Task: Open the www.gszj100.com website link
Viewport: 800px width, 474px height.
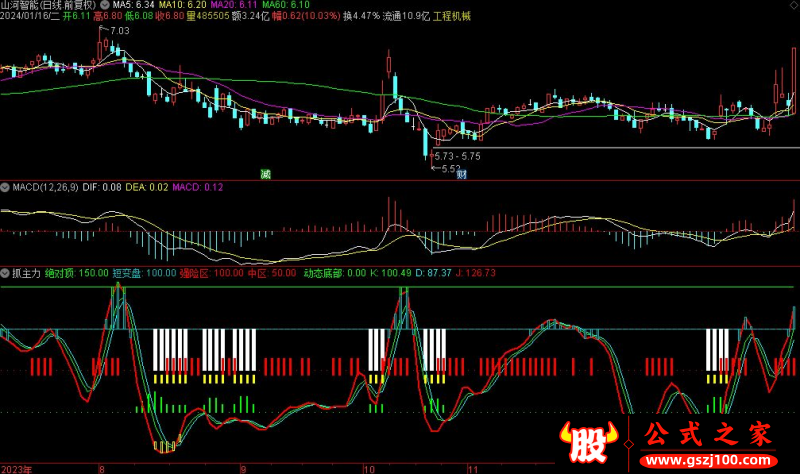Action: [708, 461]
